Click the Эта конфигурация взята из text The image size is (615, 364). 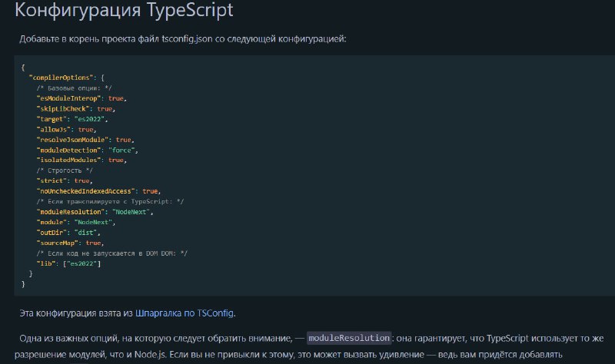click(76, 313)
